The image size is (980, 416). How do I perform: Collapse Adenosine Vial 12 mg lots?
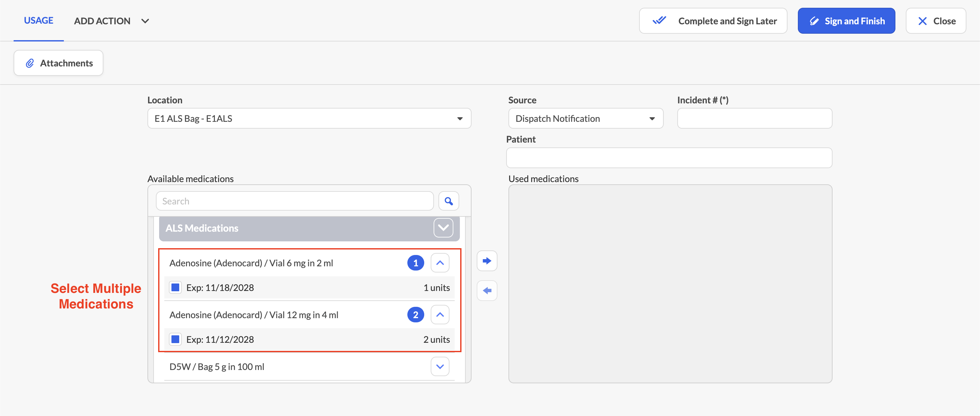pos(440,315)
